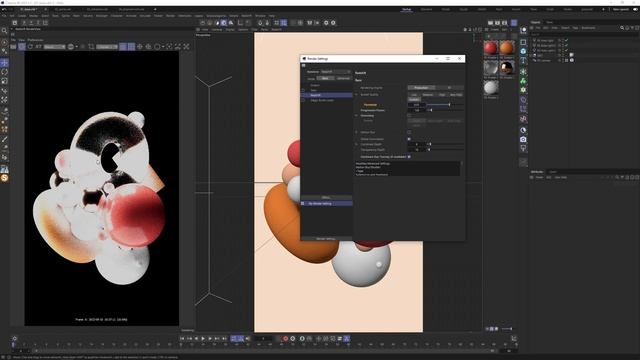Click the search magnifier icon at left
The width and height of the screenshot is (640, 360).
4,31
